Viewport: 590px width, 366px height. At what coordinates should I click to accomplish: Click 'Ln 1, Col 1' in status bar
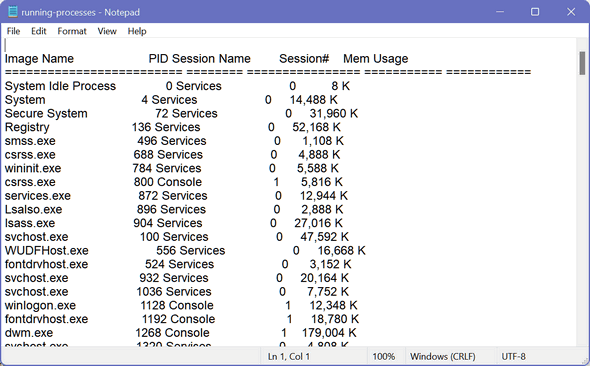[288, 356]
